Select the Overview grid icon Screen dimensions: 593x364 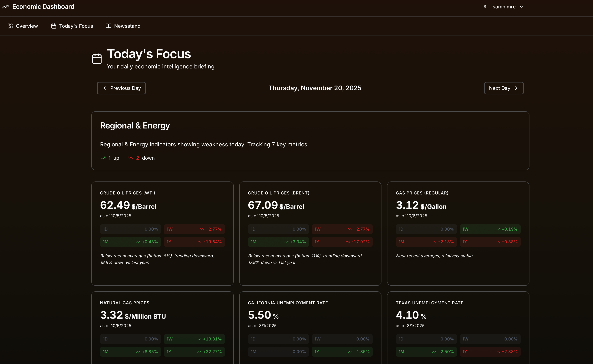pyautogui.click(x=10, y=26)
